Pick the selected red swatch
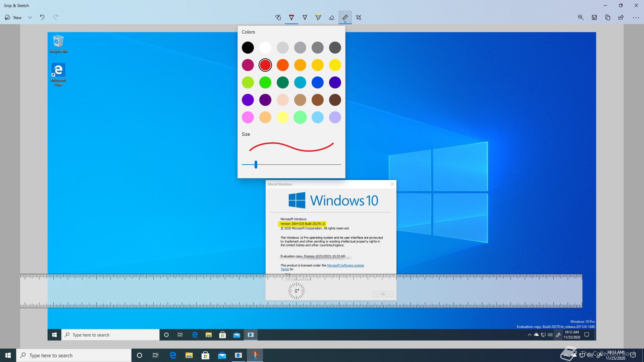 coord(265,65)
